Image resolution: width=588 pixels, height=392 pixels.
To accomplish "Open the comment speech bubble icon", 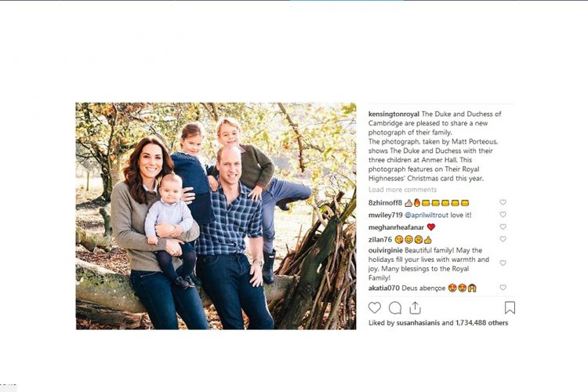I will pyautogui.click(x=395, y=308).
